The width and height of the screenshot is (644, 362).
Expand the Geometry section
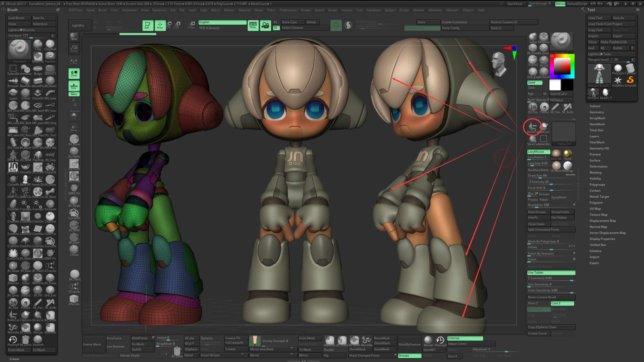(597, 112)
